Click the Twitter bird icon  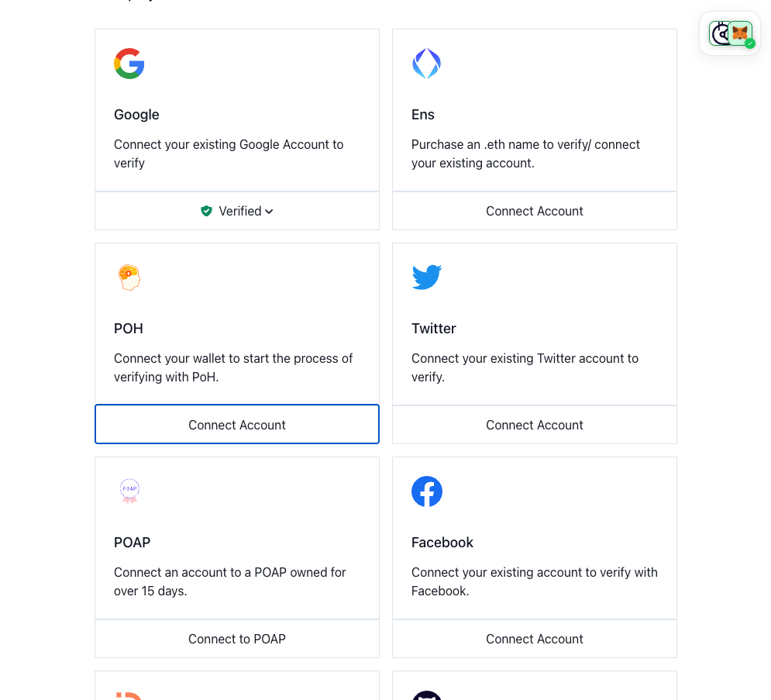(427, 277)
